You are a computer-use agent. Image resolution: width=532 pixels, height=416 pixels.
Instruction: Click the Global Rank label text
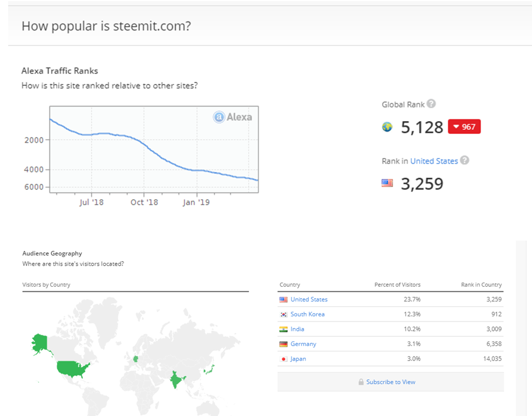click(403, 104)
